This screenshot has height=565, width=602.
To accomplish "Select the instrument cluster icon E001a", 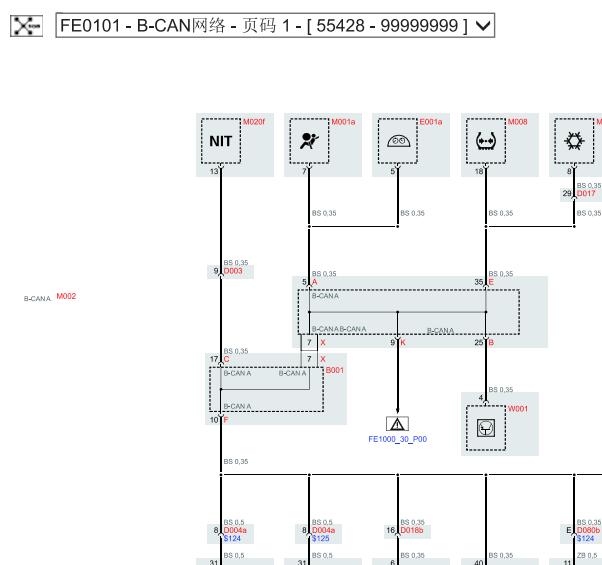I will point(397,141).
